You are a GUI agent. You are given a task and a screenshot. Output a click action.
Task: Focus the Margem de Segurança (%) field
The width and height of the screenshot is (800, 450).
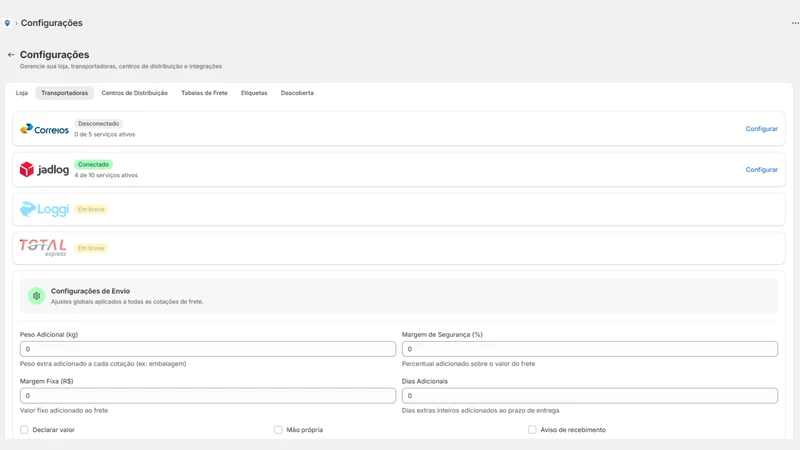(x=590, y=349)
